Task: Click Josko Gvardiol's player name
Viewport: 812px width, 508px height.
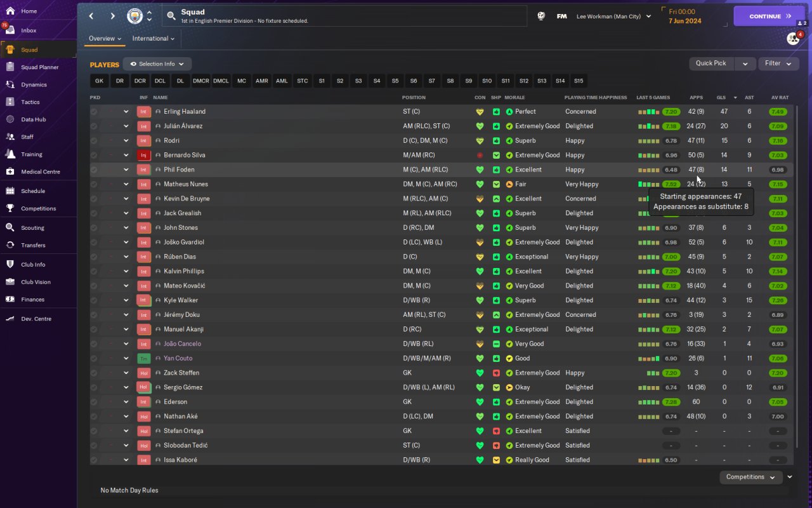Action: [x=184, y=243]
